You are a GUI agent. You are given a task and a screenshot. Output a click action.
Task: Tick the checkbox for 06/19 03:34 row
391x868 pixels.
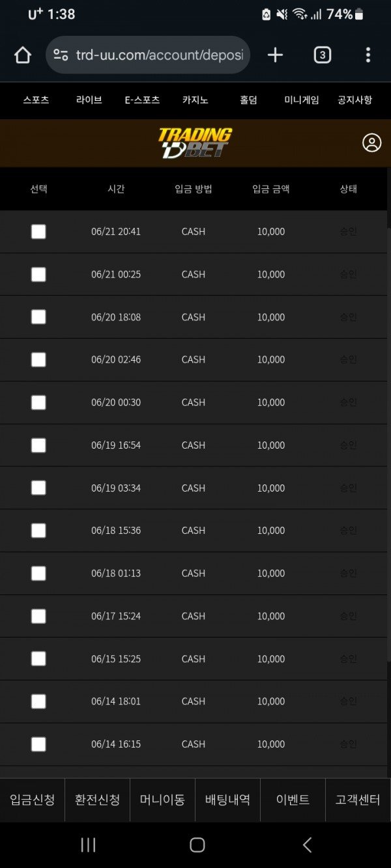coord(38,488)
